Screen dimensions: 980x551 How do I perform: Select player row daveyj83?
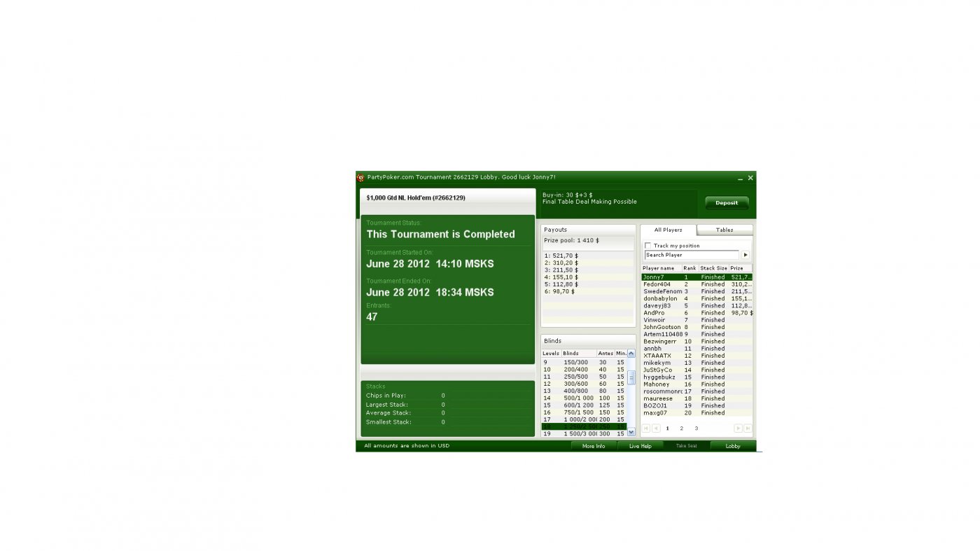click(x=697, y=306)
